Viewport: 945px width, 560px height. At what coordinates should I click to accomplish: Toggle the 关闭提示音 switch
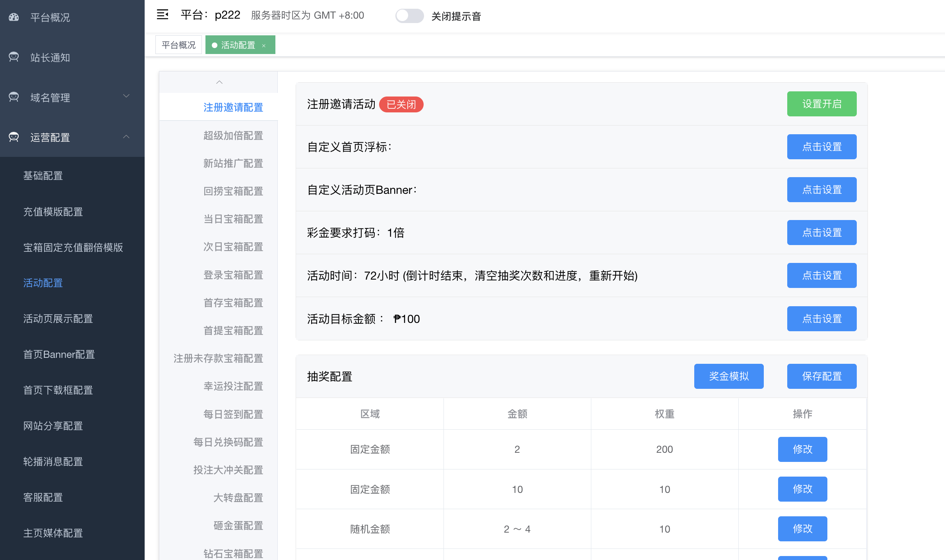coord(409,16)
